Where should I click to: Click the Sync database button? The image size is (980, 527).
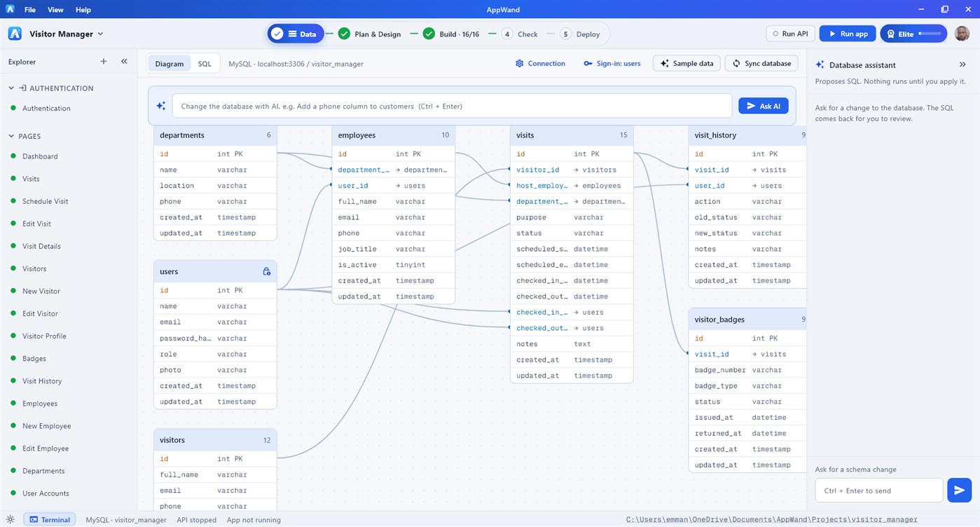[761, 63]
